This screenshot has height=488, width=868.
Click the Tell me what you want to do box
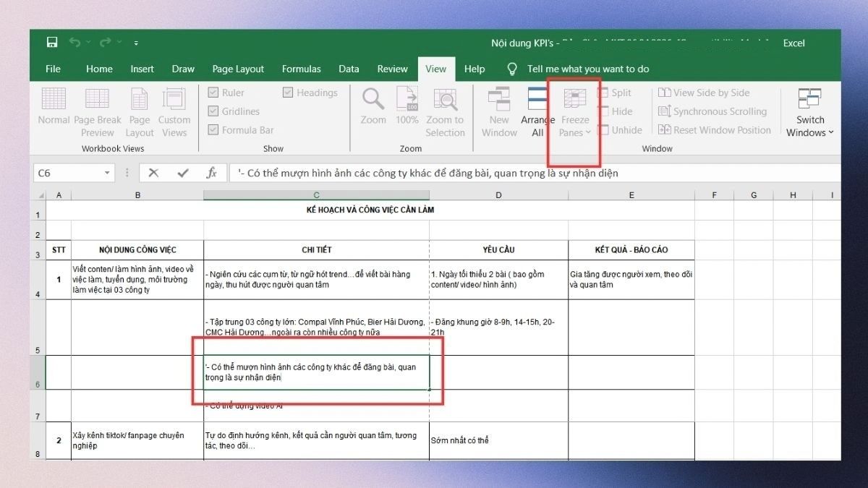point(588,69)
